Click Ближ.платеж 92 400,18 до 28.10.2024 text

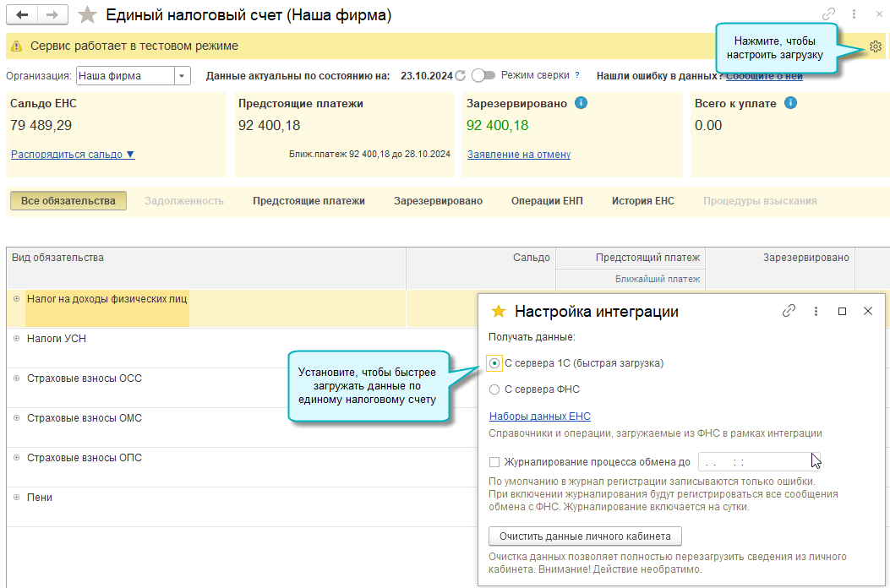(x=369, y=154)
